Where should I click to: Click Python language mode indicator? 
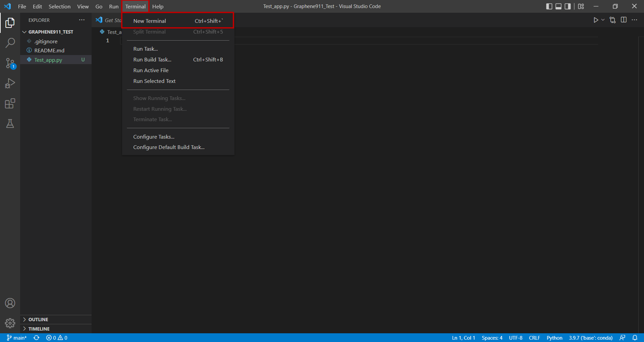click(x=554, y=338)
